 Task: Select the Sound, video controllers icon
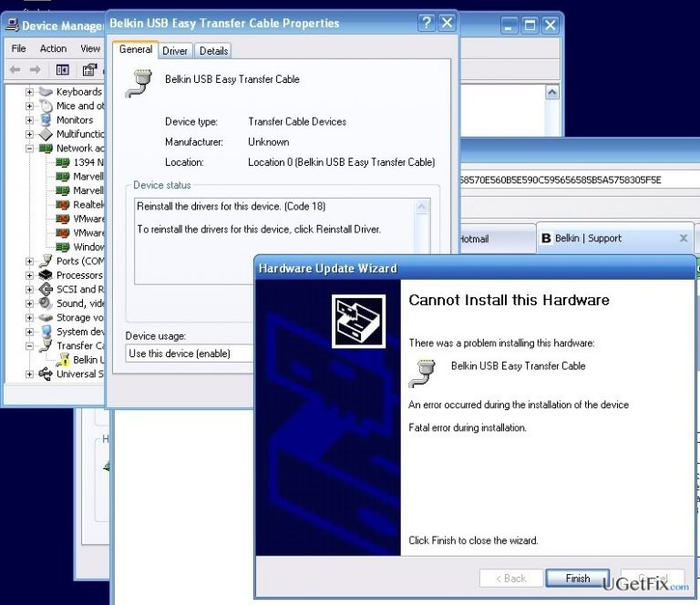pyautogui.click(x=46, y=303)
